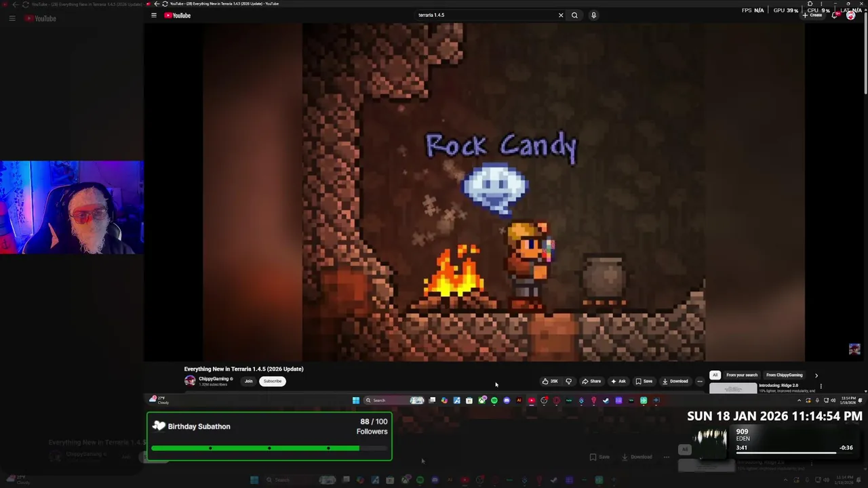Click the webcam overlay feed

point(72,207)
